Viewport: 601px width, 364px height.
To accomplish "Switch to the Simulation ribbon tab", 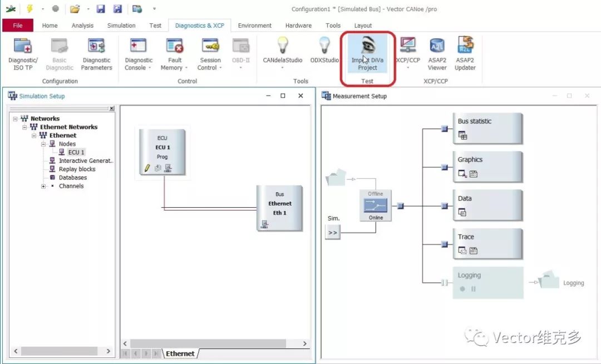I will pos(121,25).
